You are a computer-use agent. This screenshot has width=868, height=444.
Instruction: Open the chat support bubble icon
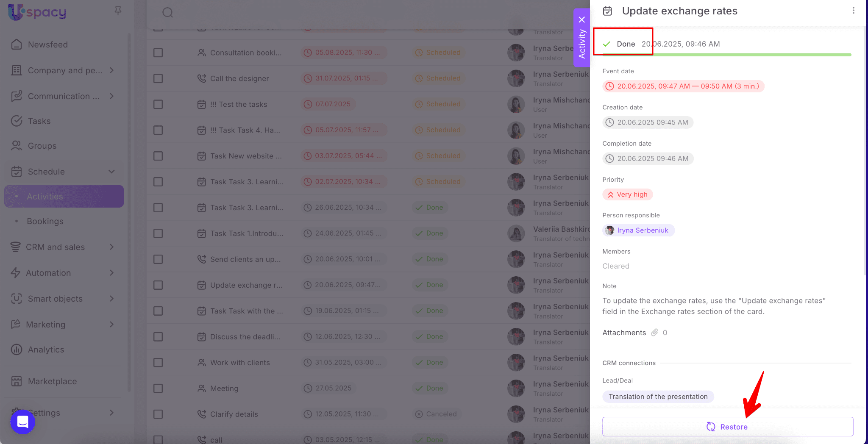[23, 422]
